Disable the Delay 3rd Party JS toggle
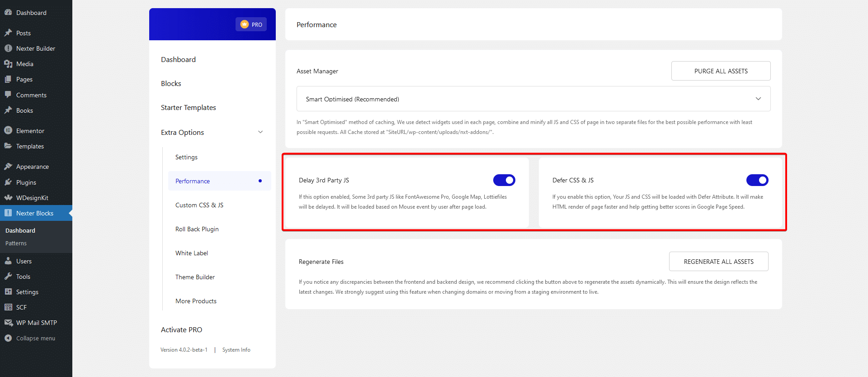The height and width of the screenshot is (377, 868). [504, 180]
